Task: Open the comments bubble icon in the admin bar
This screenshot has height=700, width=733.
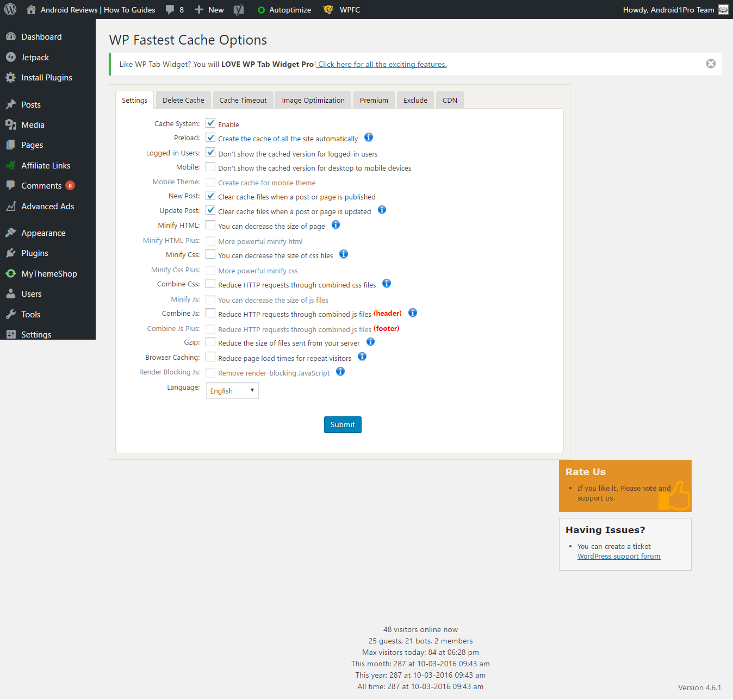Action: pyautogui.click(x=170, y=10)
